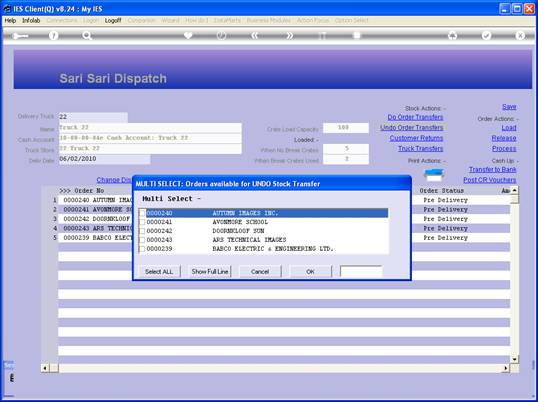
Task: Click the magnifier search icon in toolbar
Action: (x=87, y=35)
